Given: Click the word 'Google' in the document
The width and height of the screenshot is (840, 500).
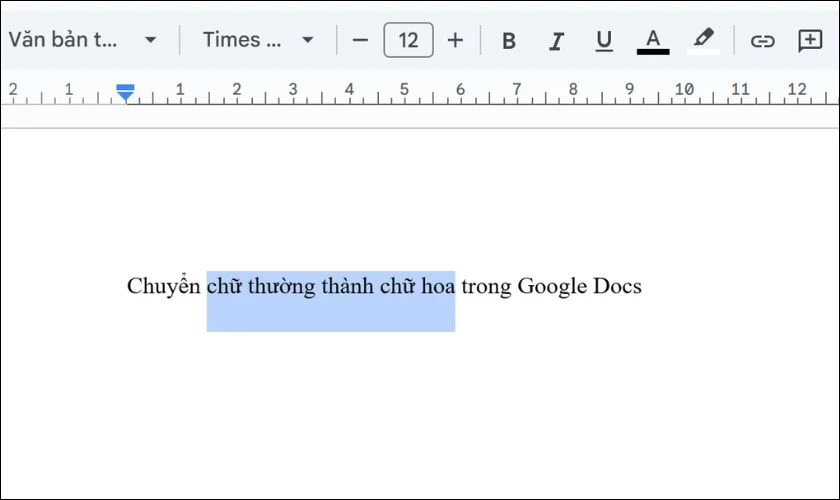Looking at the screenshot, I should pyautogui.click(x=552, y=286).
